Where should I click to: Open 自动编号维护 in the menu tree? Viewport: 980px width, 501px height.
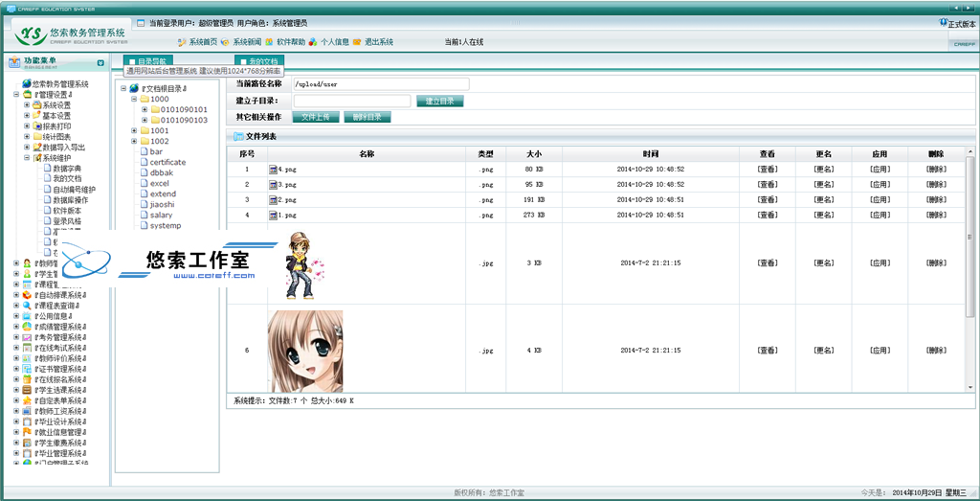[75, 190]
